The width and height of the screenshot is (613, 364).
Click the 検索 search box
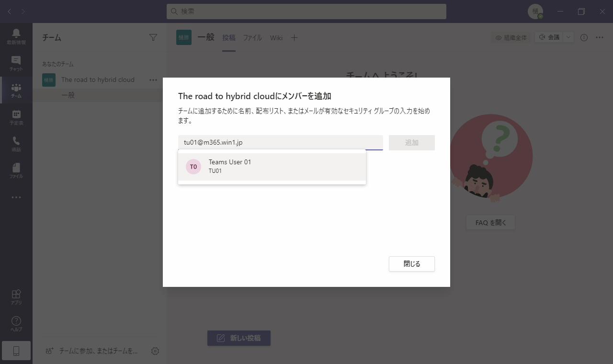pyautogui.click(x=306, y=11)
